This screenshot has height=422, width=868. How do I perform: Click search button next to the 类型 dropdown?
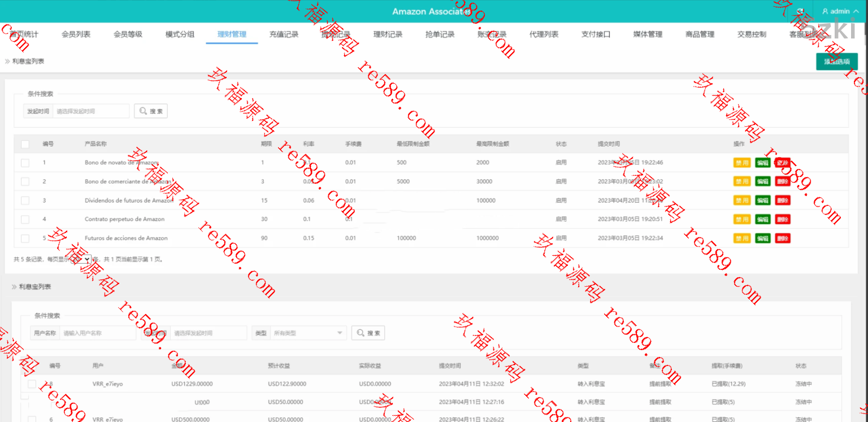pos(368,333)
